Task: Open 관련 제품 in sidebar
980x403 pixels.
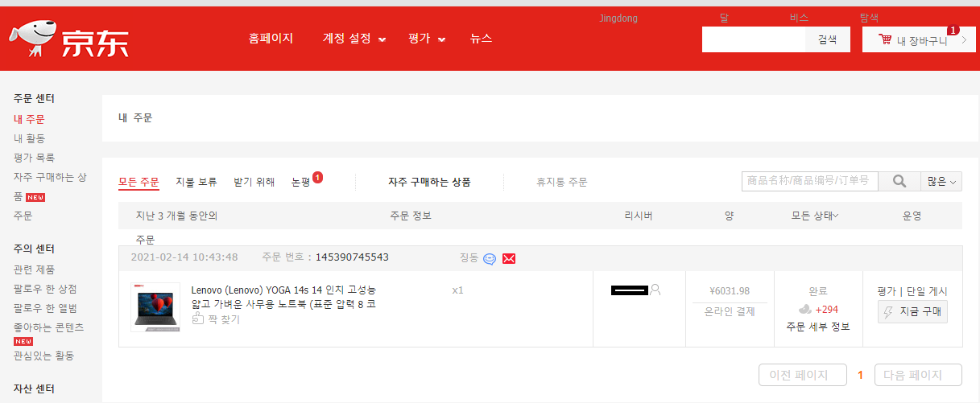Action: tap(34, 269)
